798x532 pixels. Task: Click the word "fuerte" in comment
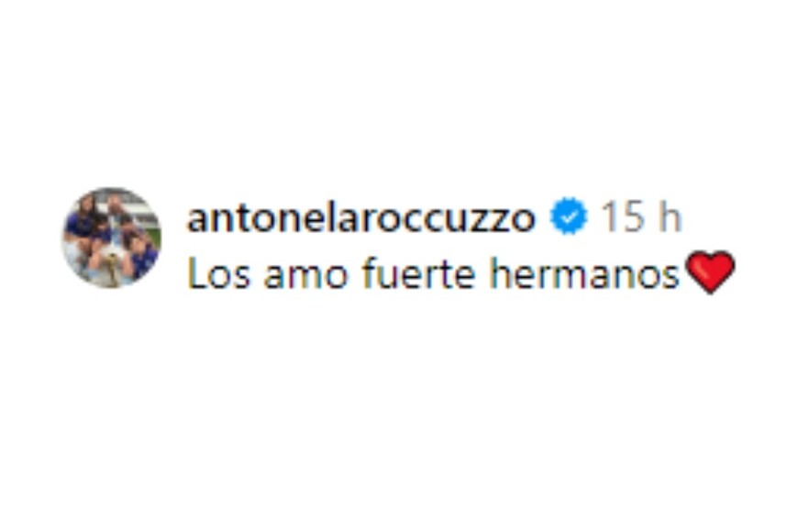pyautogui.click(x=419, y=273)
